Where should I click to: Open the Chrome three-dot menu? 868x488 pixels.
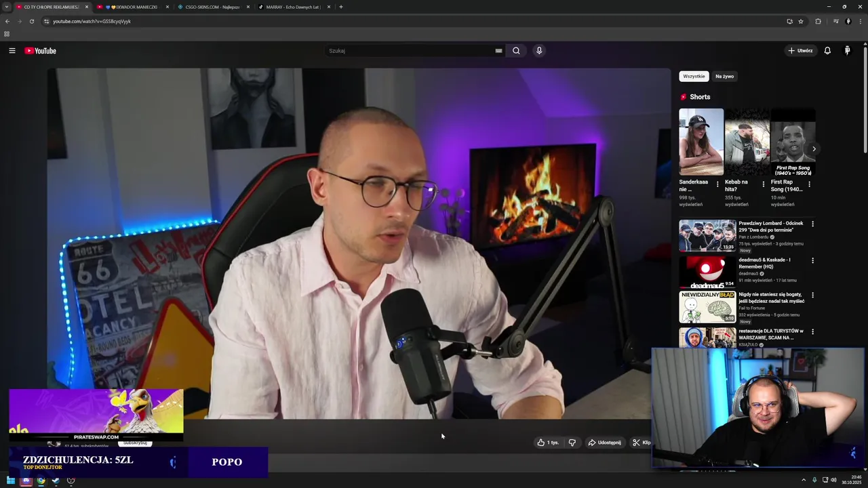[x=860, y=21]
